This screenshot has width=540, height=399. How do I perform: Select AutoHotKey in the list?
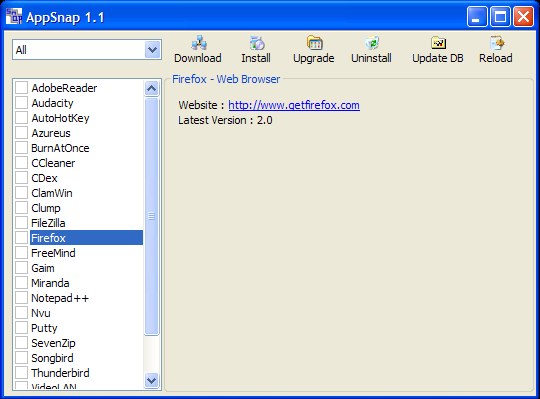(x=60, y=118)
